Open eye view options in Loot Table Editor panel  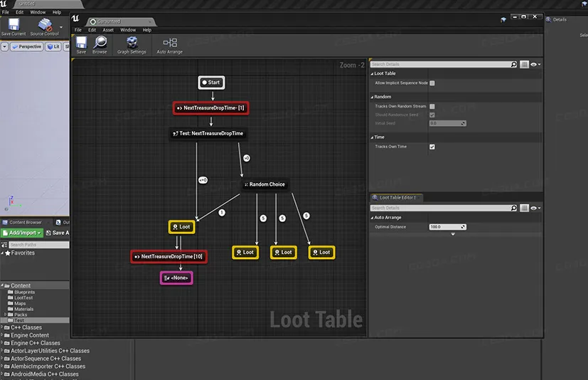click(x=535, y=208)
